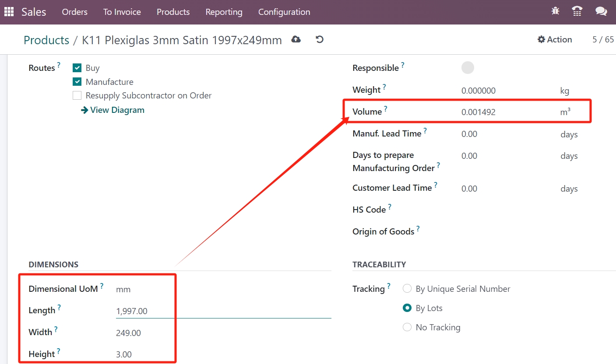The height and width of the screenshot is (364, 616).
Task: Select By Unique Serial Number tracking
Action: click(x=407, y=289)
